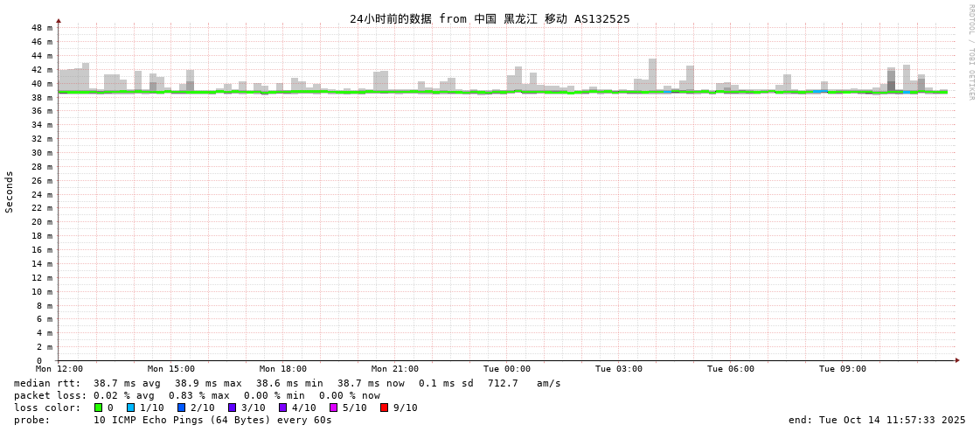Screen dimensions: 980x432
Task: Click the packet loss statistics line
Action: [197, 395]
